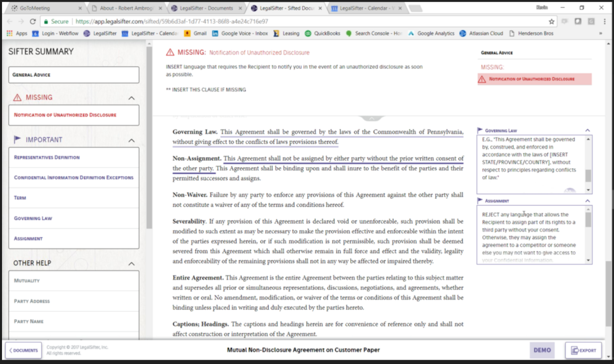Click the Governing Law advice scroll down arrow
Image resolution: width=614 pixels, height=364 pixels.
pyautogui.click(x=588, y=190)
